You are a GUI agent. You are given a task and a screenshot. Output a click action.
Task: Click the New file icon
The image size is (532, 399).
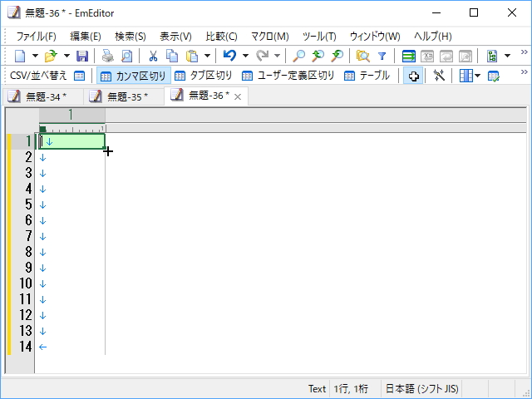[20, 56]
